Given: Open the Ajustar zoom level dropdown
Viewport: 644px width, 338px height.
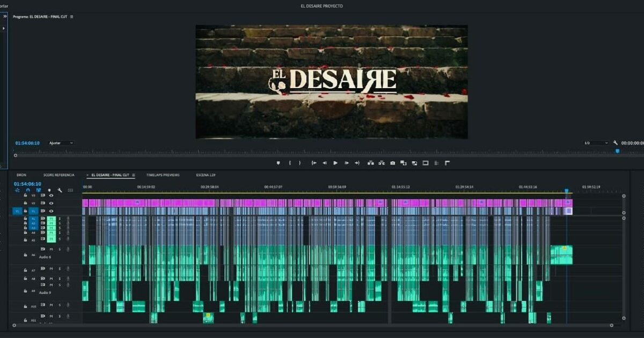Looking at the screenshot, I should click(61, 143).
